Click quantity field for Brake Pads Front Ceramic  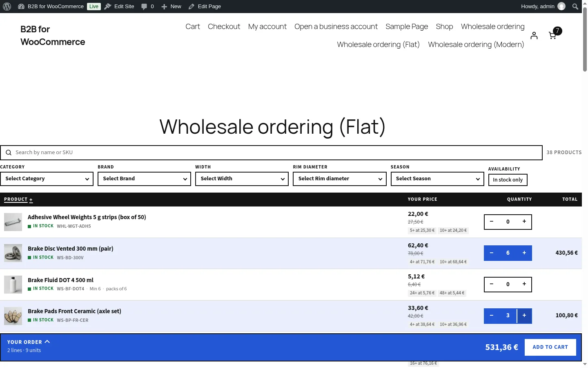point(508,316)
